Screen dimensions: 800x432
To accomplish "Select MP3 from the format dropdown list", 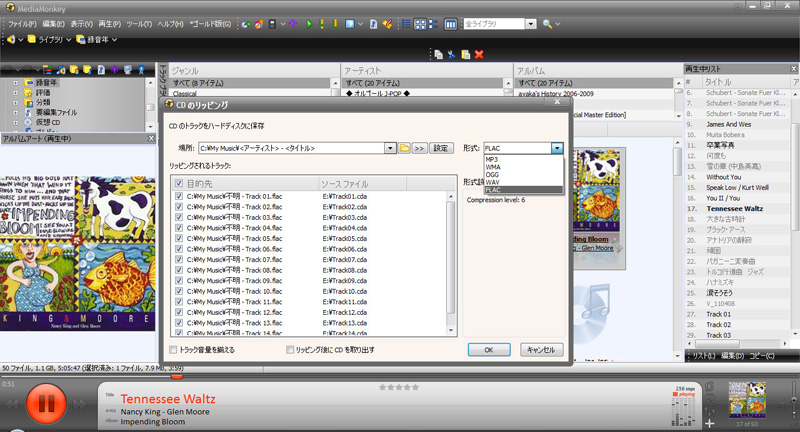I will point(492,160).
